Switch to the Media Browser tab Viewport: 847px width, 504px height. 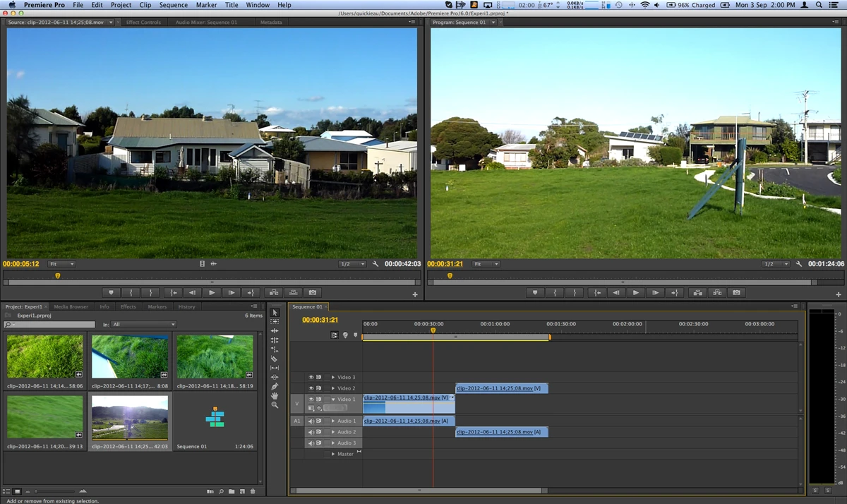tap(71, 306)
